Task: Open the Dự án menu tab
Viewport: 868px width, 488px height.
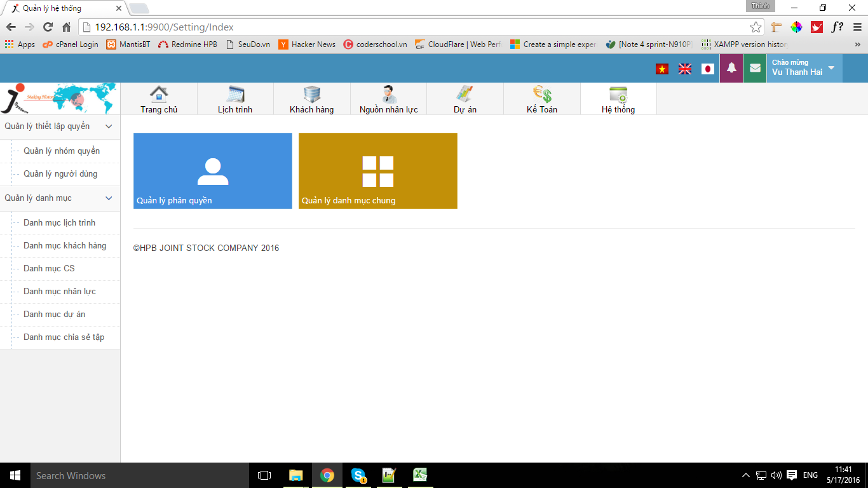Action: [465, 99]
